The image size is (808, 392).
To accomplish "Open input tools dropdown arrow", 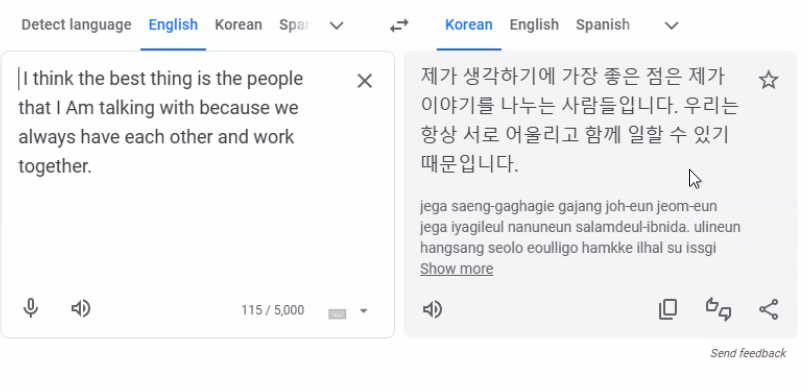I will (x=363, y=311).
